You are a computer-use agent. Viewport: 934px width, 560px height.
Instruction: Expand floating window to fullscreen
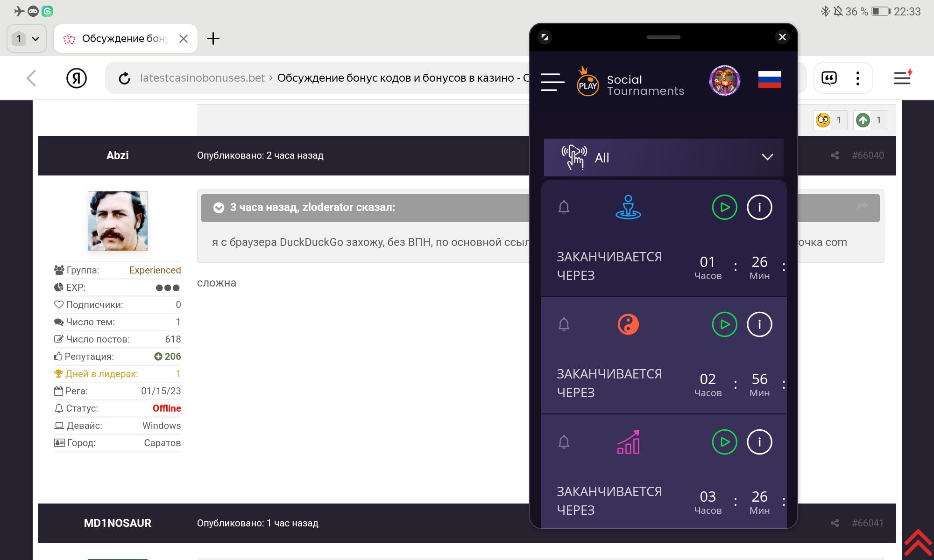point(545,37)
